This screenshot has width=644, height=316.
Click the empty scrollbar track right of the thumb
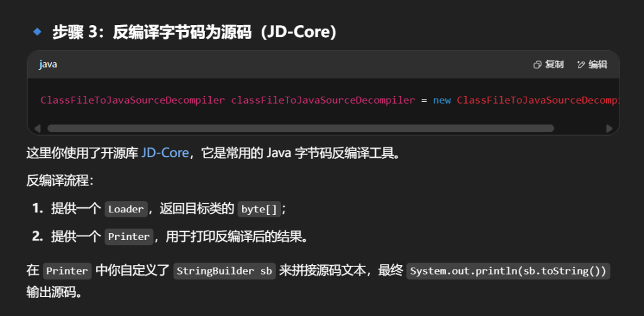(579, 128)
